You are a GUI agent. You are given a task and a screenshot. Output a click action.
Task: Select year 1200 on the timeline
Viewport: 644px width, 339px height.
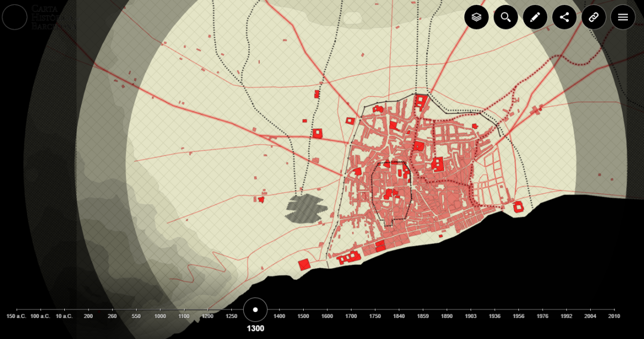click(x=208, y=316)
